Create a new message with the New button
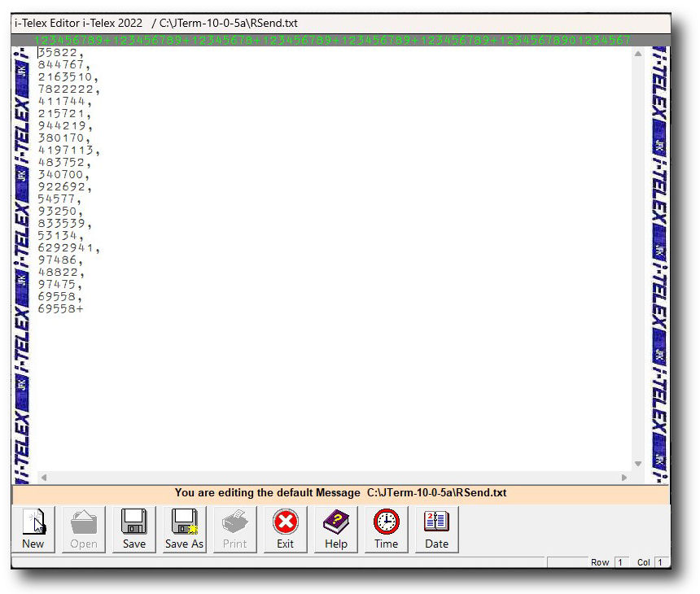 click(x=33, y=529)
